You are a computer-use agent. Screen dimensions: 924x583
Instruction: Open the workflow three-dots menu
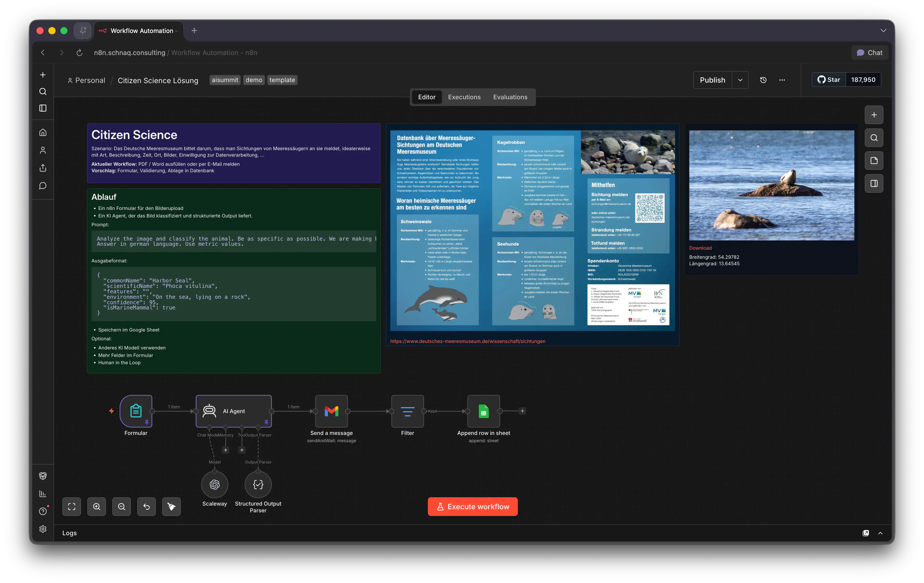coord(782,80)
